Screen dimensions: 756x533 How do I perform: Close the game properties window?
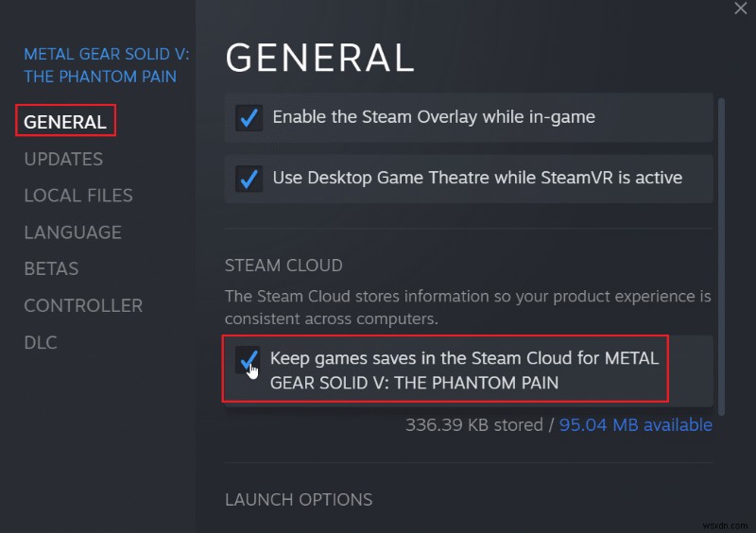(741, 9)
